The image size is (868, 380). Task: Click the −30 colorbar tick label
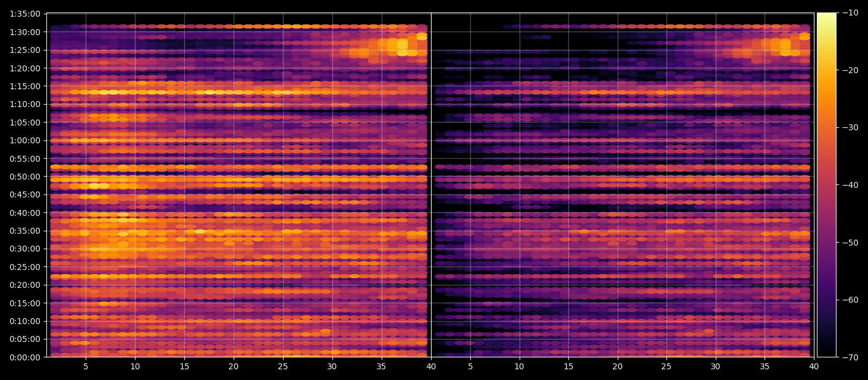coord(849,127)
